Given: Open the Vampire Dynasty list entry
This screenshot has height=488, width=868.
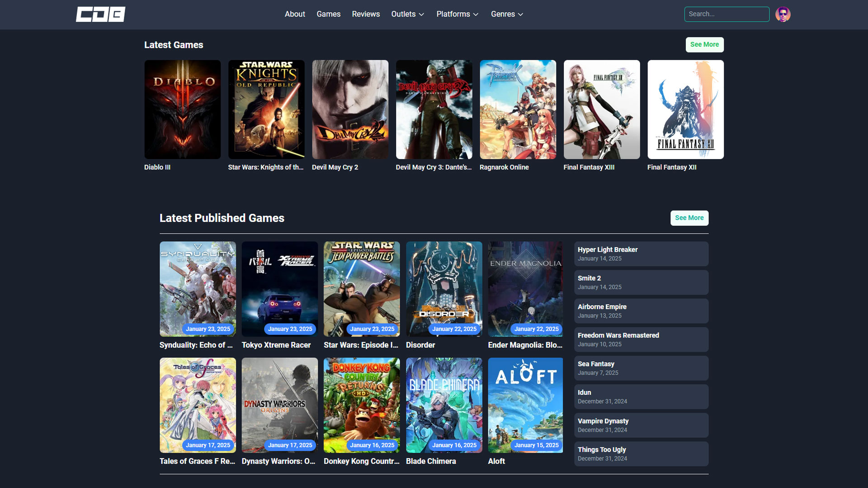Looking at the screenshot, I should (641, 425).
